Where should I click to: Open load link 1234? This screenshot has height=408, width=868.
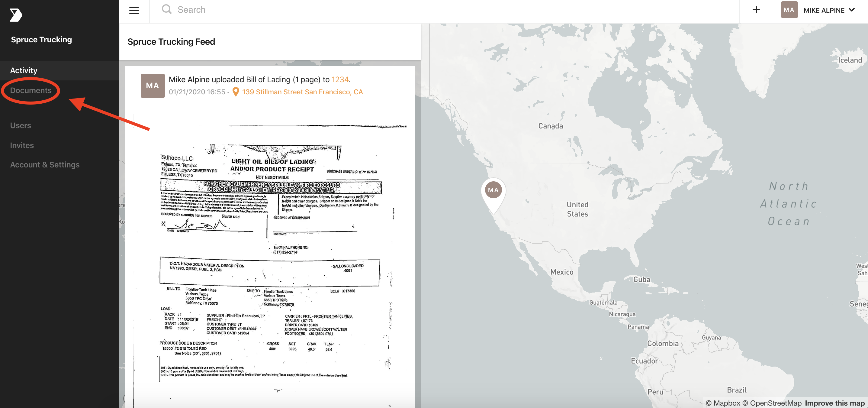(340, 79)
